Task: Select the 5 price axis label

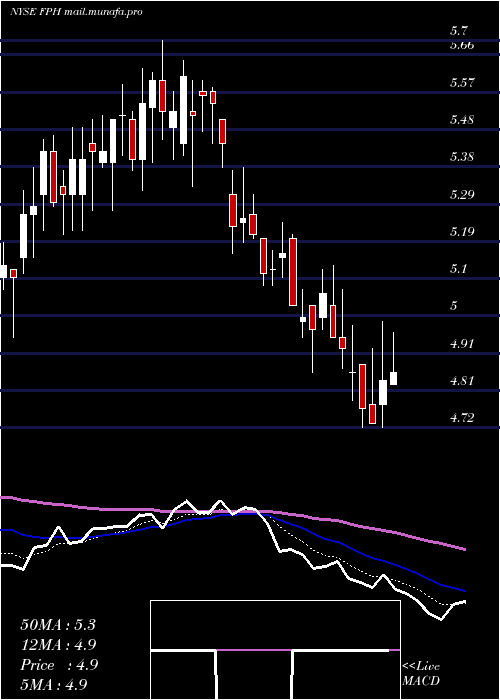Action: [x=454, y=306]
